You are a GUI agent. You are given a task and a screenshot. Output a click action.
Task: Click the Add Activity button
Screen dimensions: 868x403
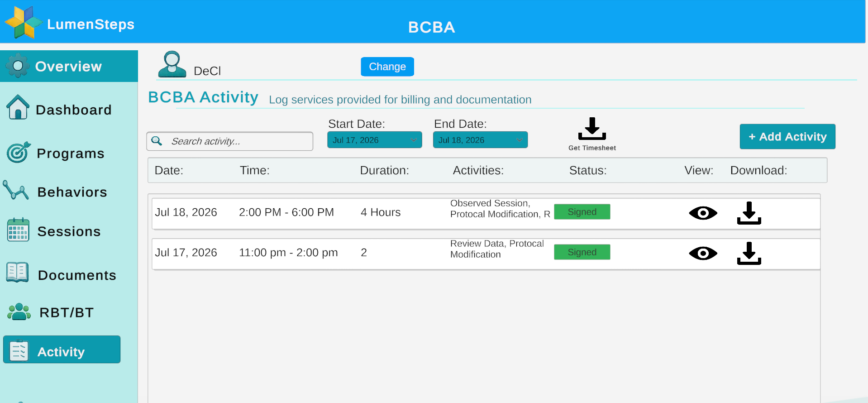click(787, 136)
